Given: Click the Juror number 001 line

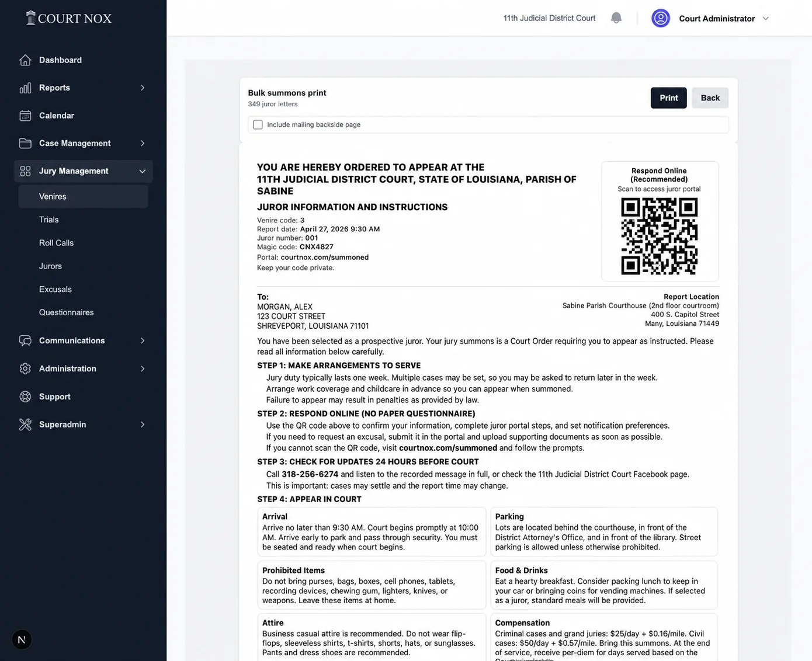Looking at the screenshot, I should pos(287,238).
